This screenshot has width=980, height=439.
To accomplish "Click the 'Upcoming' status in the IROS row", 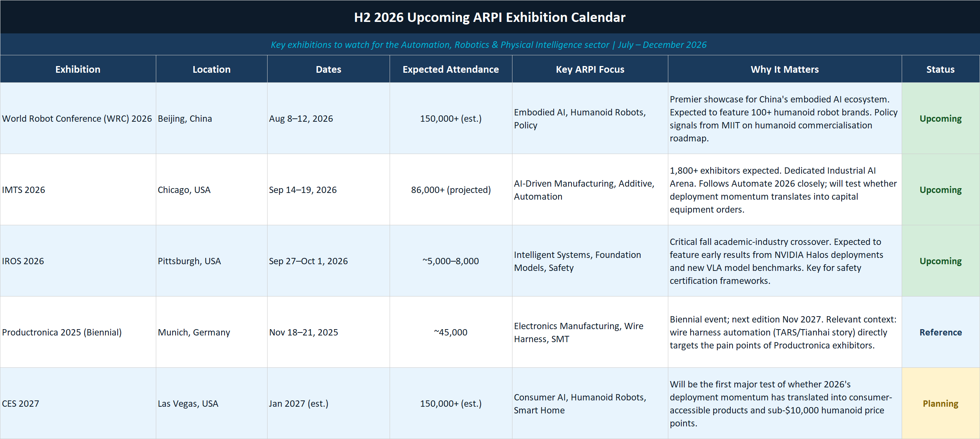I will coord(941,261).
